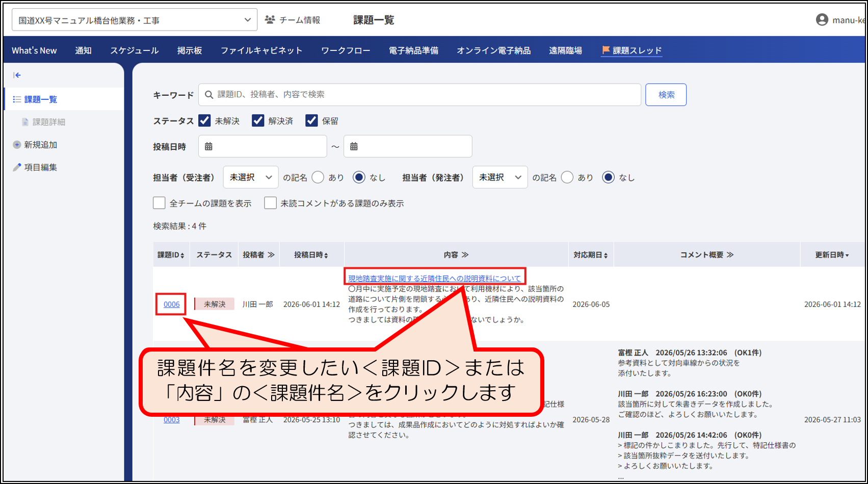Sort by 更新日時 column header
This screenshot has height=484, width=868.
[x=832, y=255]
